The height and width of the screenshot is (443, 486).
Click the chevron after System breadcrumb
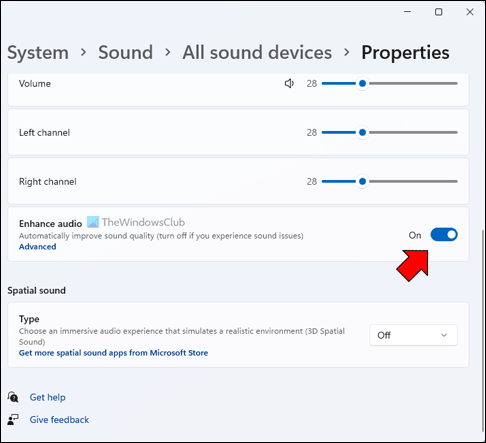83,52
